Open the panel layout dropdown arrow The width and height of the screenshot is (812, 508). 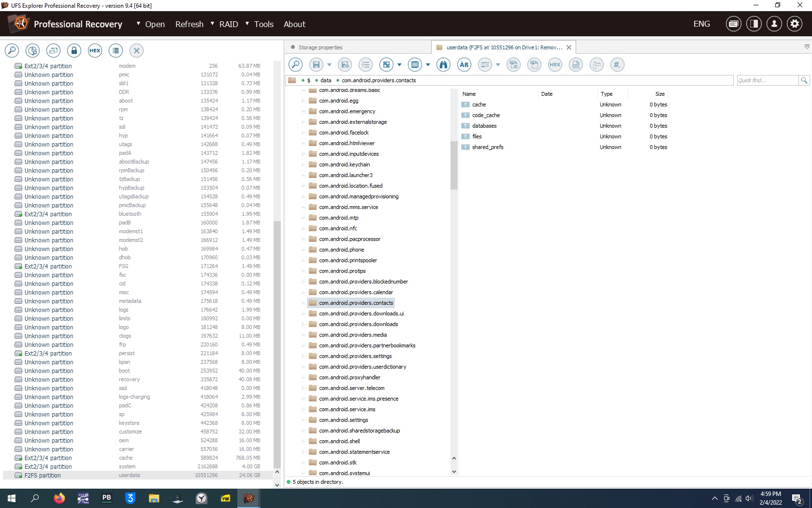coord(400,64)
